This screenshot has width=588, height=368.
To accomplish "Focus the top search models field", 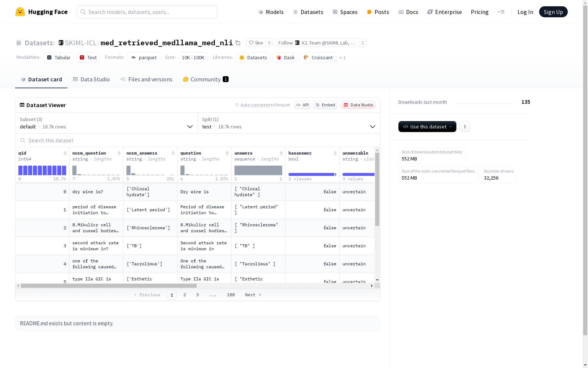I will (147, 12).
